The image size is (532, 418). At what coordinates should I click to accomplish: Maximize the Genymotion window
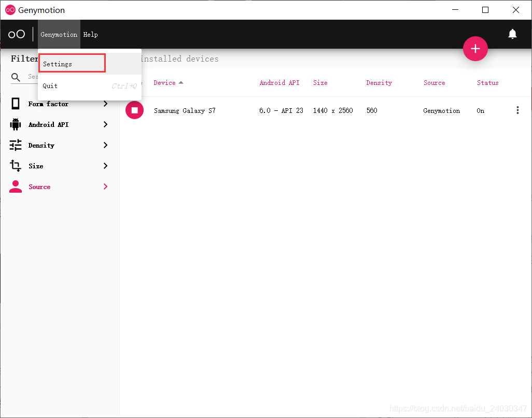(485, 10)
